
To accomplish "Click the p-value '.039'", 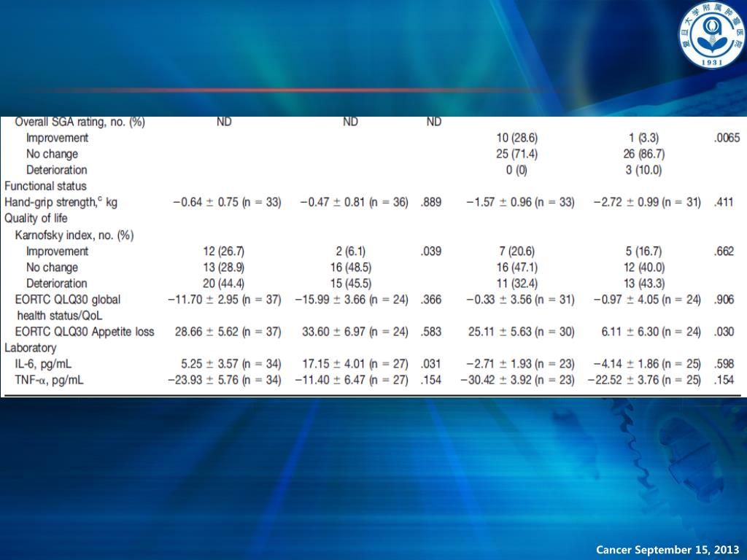I will (x=431, y=251).
